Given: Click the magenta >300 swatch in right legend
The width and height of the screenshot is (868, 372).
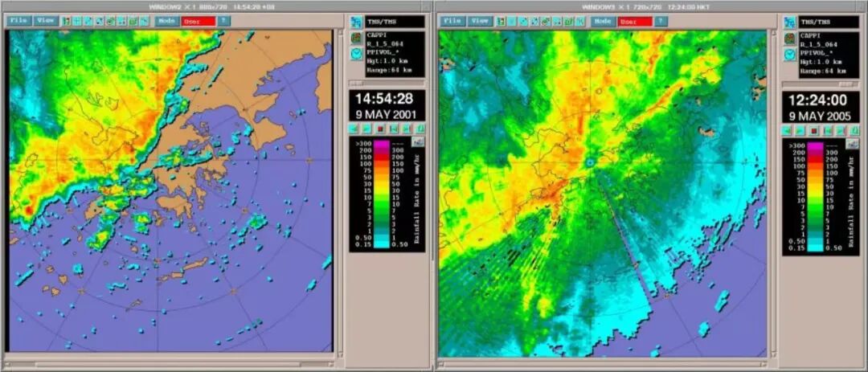Looking at the screenshot, I should click(x=814, y=147).
